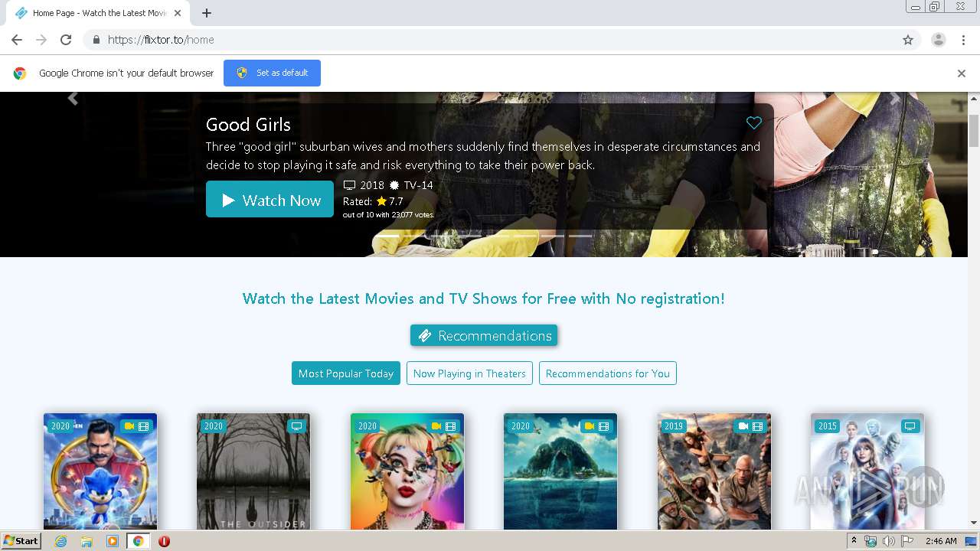Click the Action Center flag tray icon
This screenshot has height=551, width=980.
[x=906, y=541]
